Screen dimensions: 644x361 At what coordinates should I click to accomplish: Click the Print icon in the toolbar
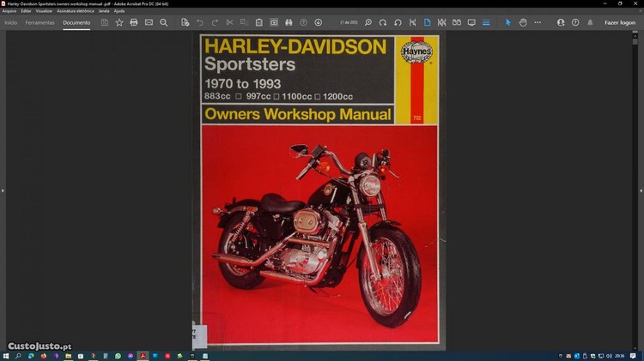134,22
